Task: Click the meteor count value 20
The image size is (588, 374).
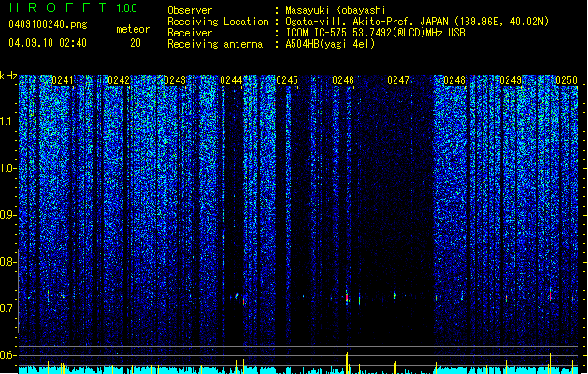Action: [136, 43]
